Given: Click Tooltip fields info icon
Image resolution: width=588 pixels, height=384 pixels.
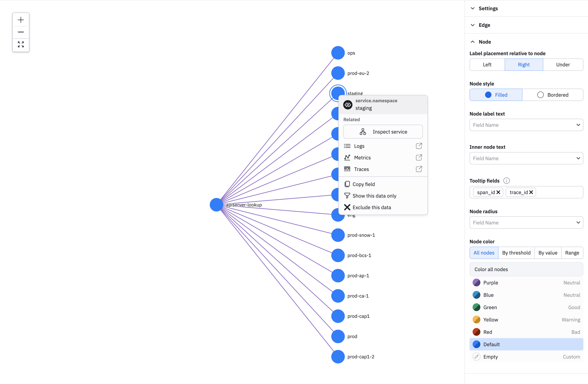Looking at the screenshot, I should point(506,181).
